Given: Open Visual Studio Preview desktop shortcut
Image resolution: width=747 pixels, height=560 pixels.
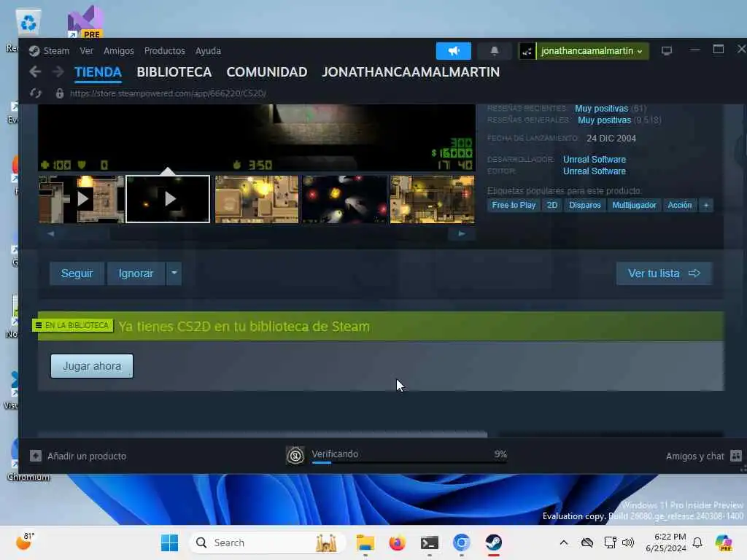Looking at the screenshot, I should pyautogui.click(x=85, y=21).
